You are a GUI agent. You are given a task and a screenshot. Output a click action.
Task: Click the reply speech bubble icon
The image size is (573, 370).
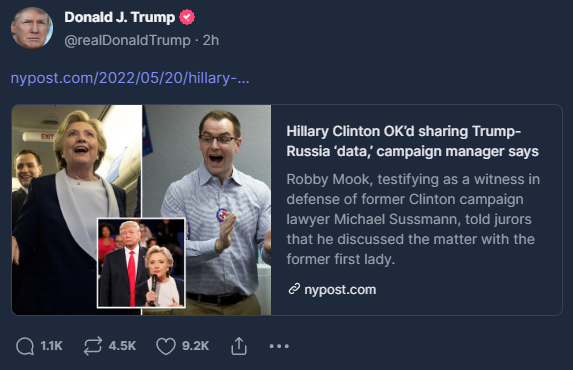pos(25,346)
